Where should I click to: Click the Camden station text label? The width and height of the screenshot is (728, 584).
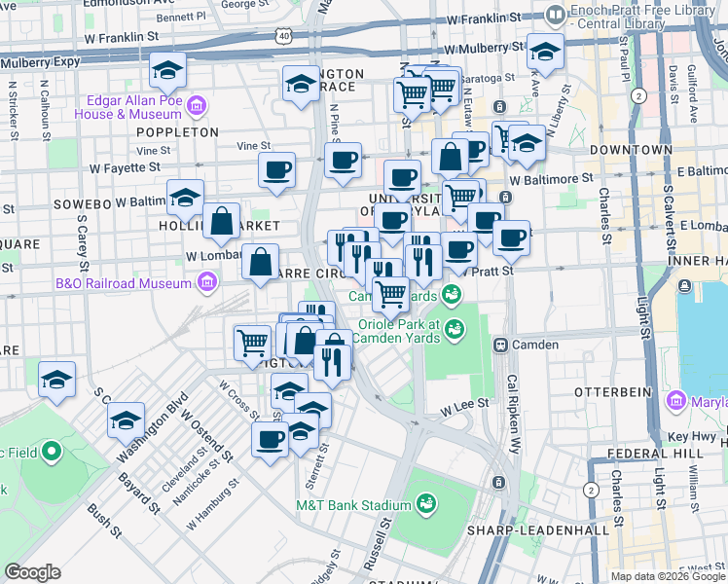pyautogui.click(x=535, y=345)
